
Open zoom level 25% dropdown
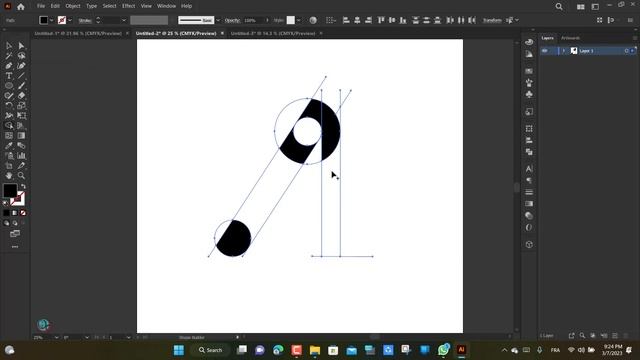[x=56, y=338]
